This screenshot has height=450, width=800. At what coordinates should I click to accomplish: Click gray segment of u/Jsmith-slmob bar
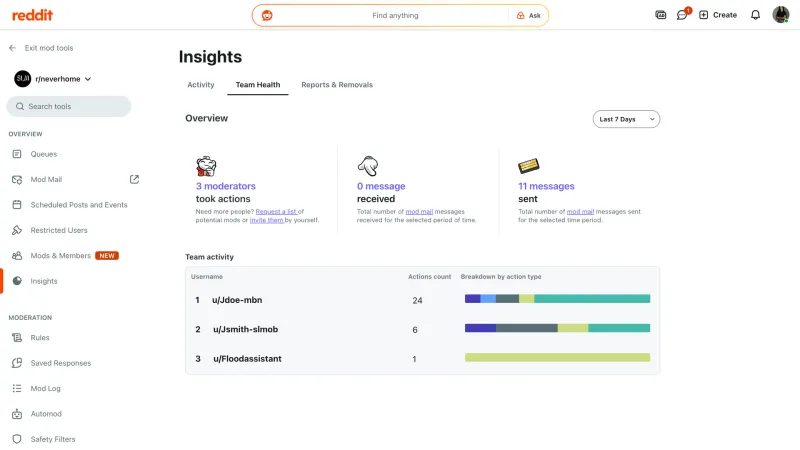click(x=527, y=328)
